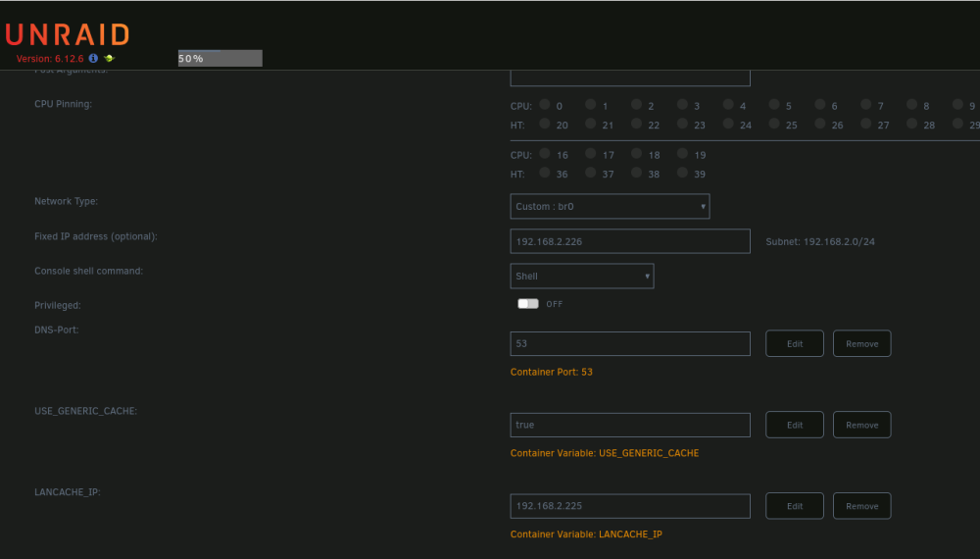Check HT 38 pinning box
Image resolution: width=980 pixels, height=559 pixels.
[x=636, y=173]
